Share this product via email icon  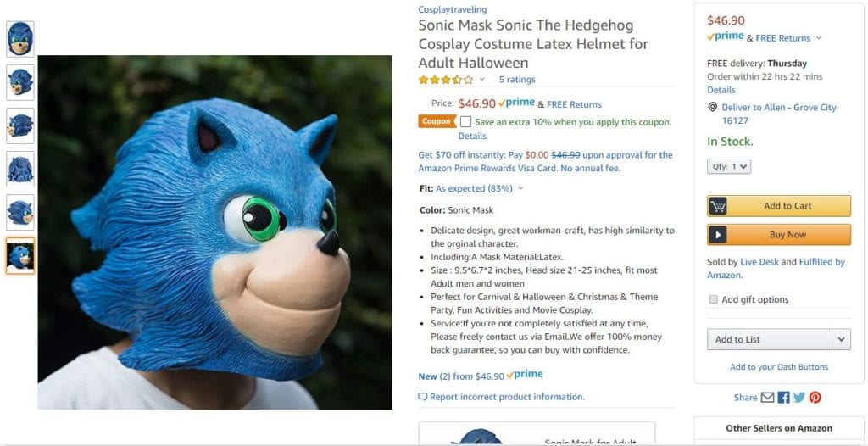click(x=767, y=398)
